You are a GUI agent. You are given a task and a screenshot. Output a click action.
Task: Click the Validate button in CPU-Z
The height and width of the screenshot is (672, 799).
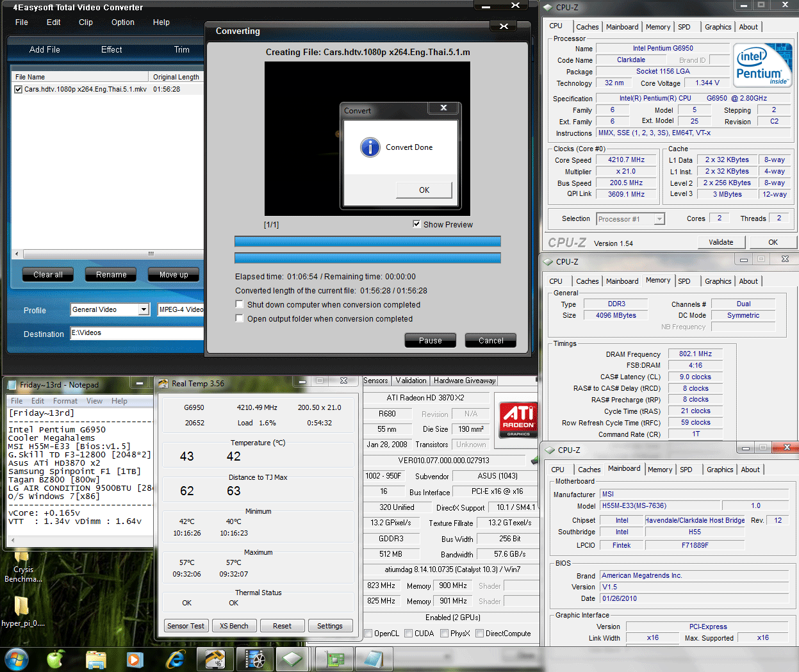[x=721, y=242]
